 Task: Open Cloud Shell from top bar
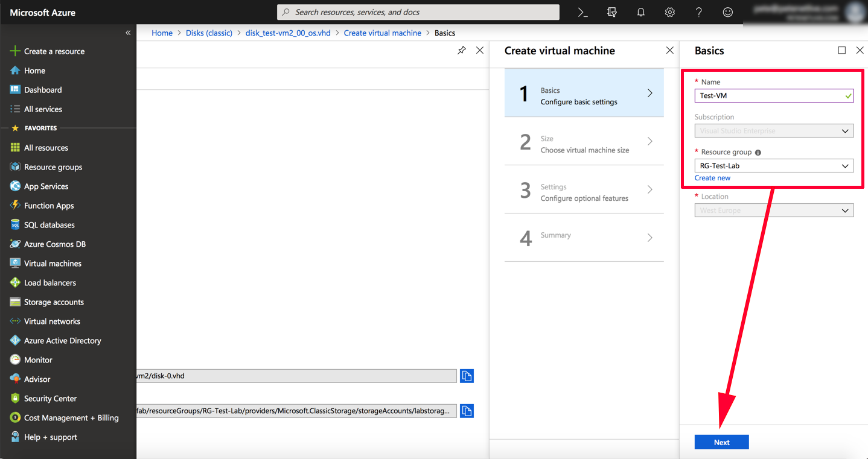pyautogui.click(x=582, y=12)
